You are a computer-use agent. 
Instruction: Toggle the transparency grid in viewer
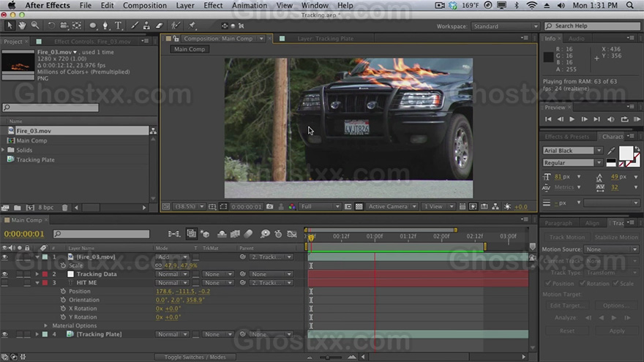pos(359,206)
